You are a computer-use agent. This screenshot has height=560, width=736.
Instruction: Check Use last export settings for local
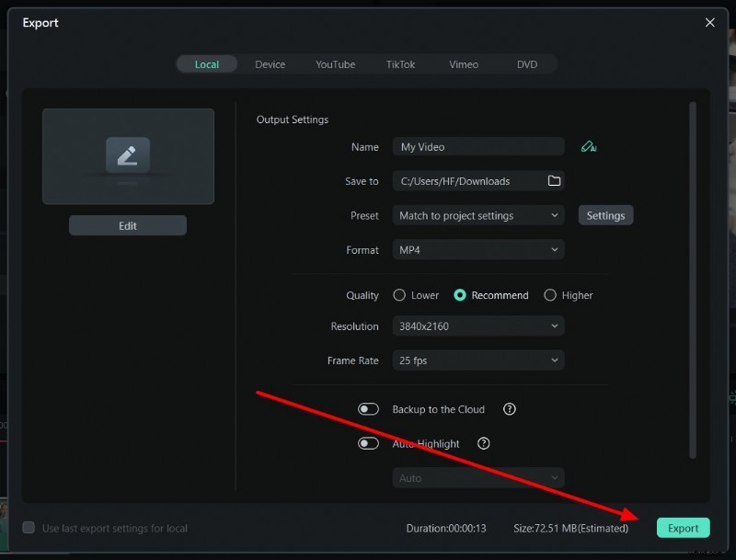29,528
